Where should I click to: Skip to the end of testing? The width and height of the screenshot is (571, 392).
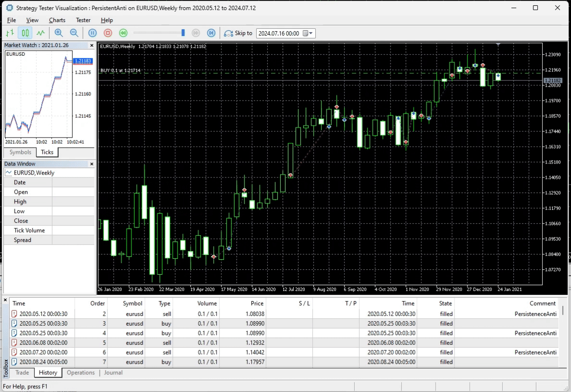[x=211, y=33]
